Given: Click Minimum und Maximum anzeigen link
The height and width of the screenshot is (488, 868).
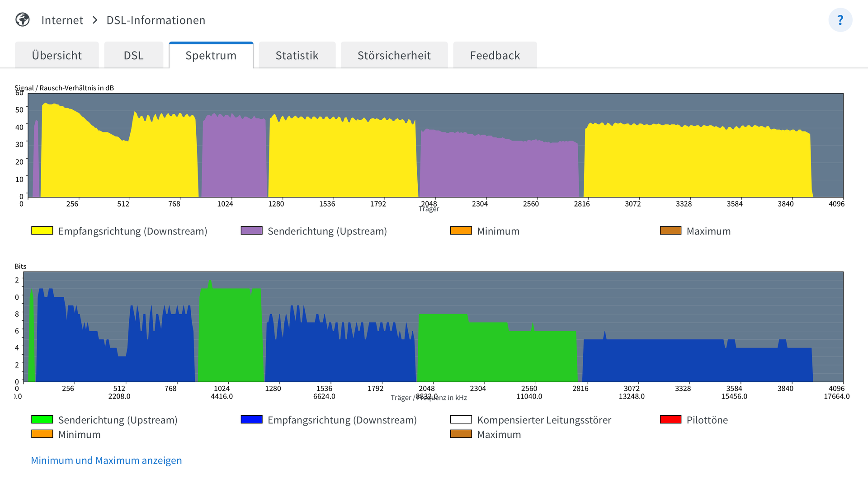Looking at the screenshot, I should (x=106, y=460).
